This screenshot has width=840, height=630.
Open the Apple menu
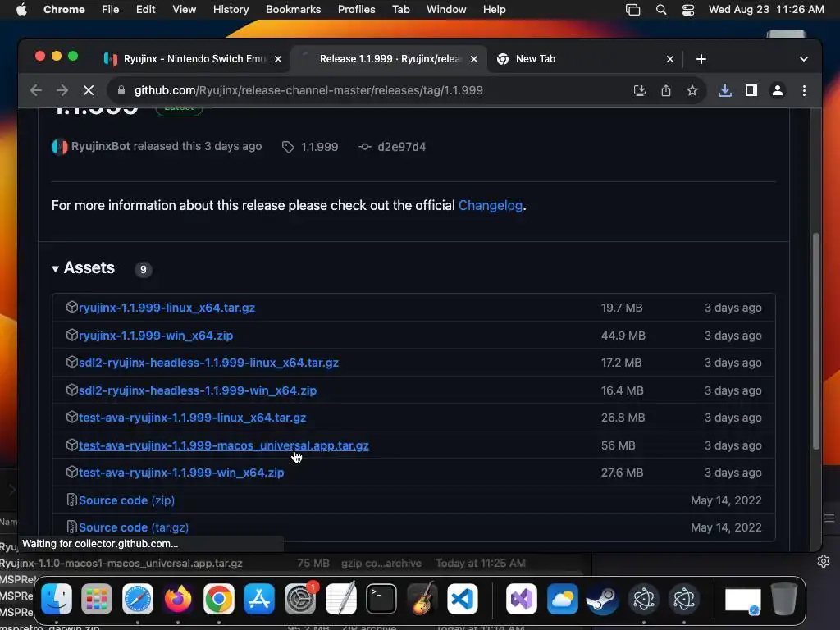click(x=21, y=10)
